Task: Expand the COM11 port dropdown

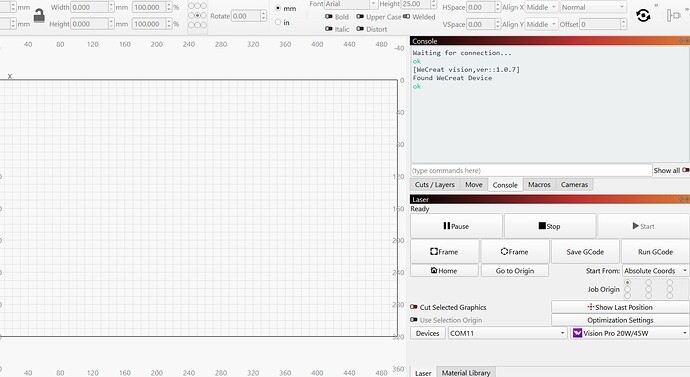Action: [507, 333]
